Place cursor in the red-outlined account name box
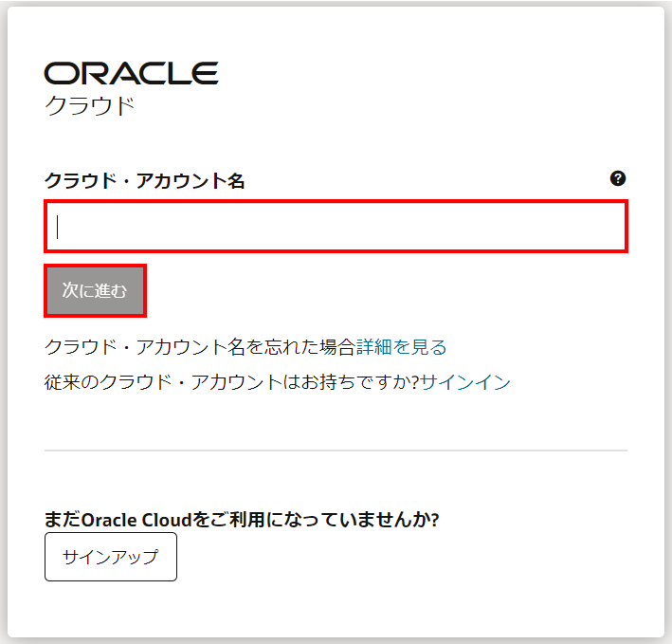The width and height of the screenshot is (672, 644). pos(336,227)
